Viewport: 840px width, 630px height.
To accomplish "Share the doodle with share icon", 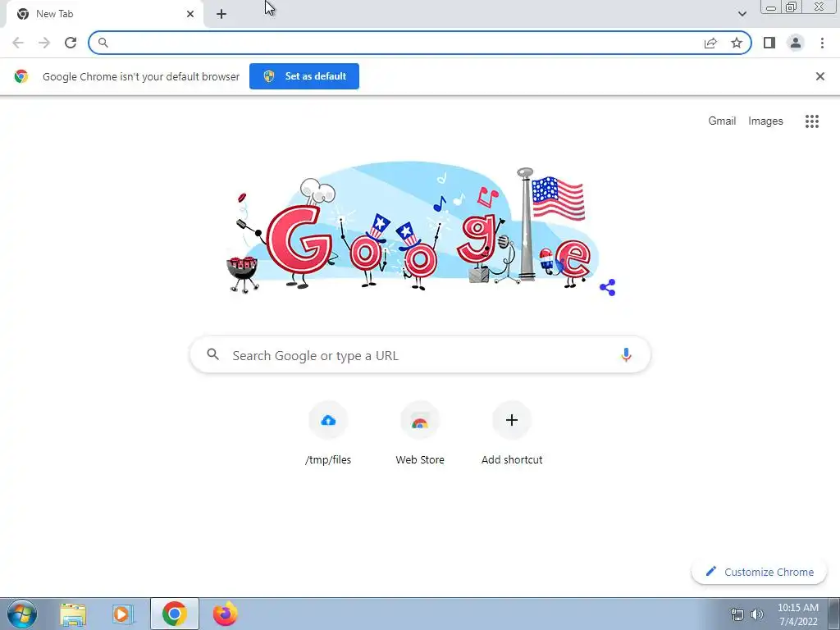I will tap(608, 288).
